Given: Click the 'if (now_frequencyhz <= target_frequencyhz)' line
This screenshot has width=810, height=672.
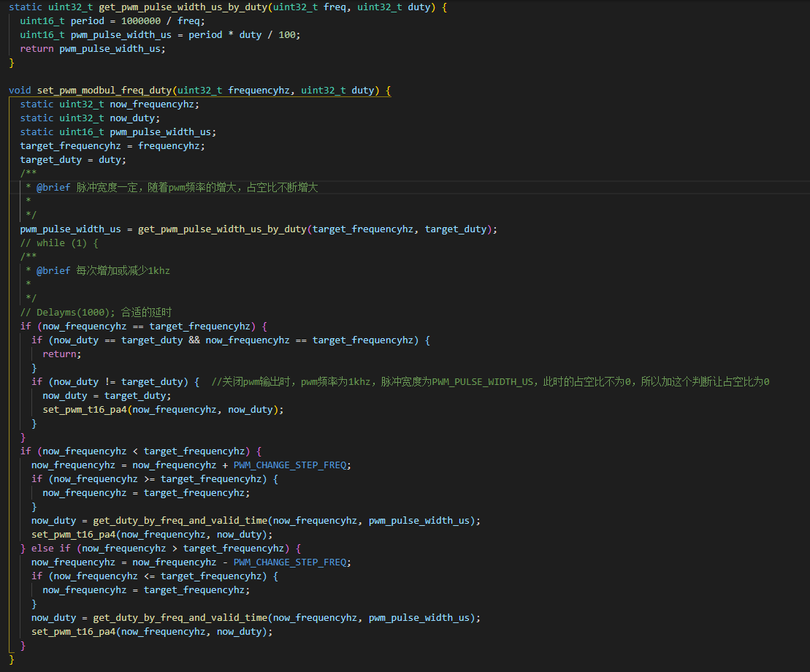Looking at the screenshot, I should click(154, 576).
